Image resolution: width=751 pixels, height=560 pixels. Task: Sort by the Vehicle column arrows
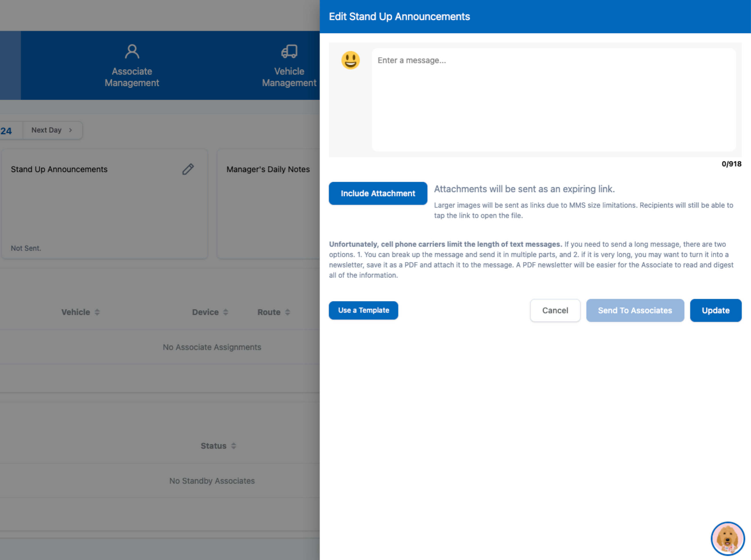97,312
